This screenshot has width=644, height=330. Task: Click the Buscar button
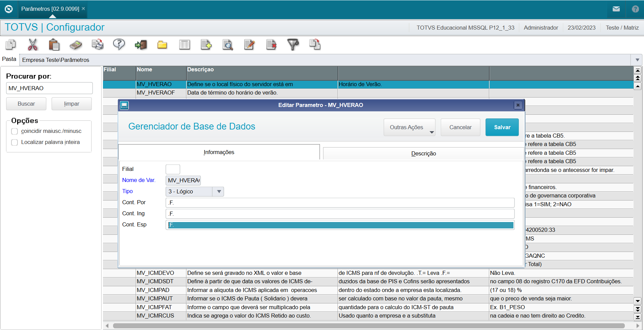pos(26,104)
